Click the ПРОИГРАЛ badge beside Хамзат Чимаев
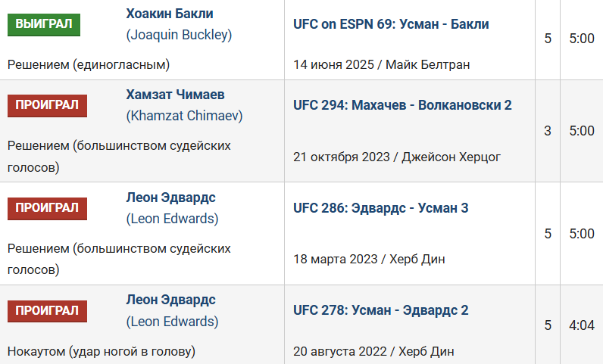 (47, 105)
